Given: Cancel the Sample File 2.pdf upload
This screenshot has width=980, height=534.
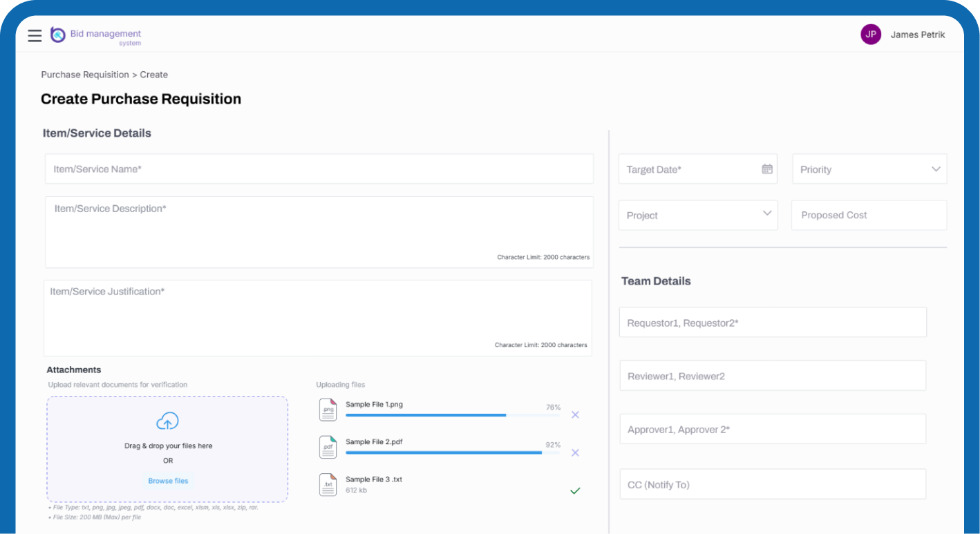Looking at the screenshot, I should [x=575, y=452].
